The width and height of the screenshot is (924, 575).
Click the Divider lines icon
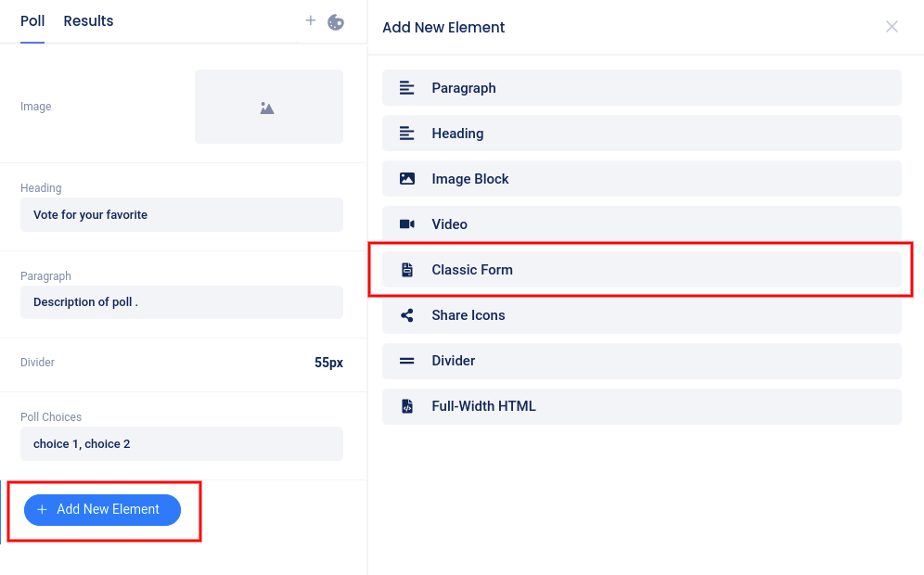(x=406, y=361)
